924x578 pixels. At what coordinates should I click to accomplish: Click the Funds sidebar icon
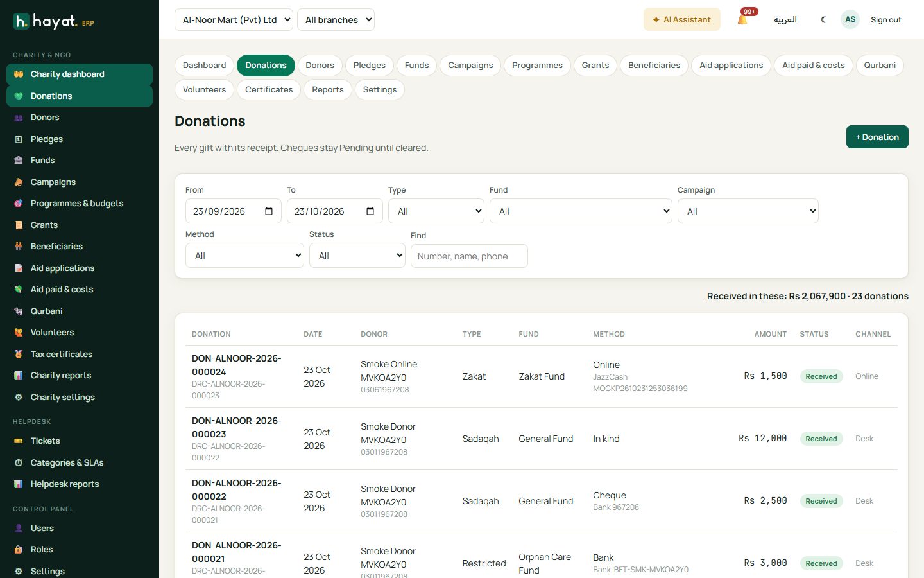click(x=19, y=161)
